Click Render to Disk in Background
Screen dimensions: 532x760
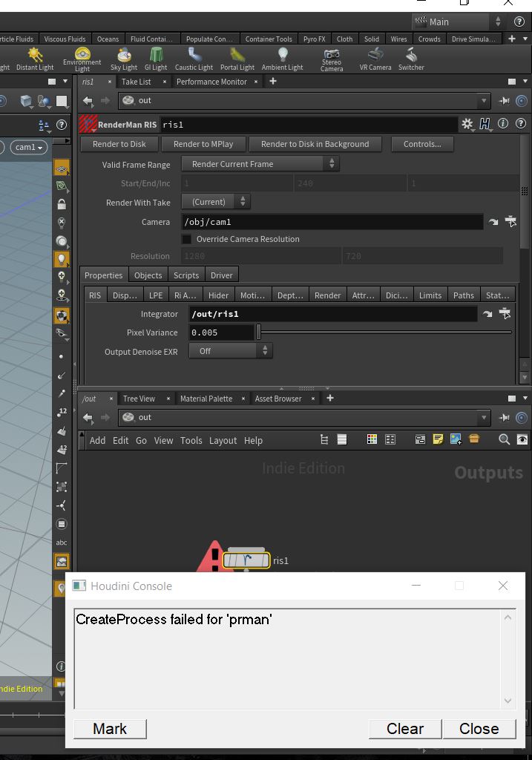315,144
